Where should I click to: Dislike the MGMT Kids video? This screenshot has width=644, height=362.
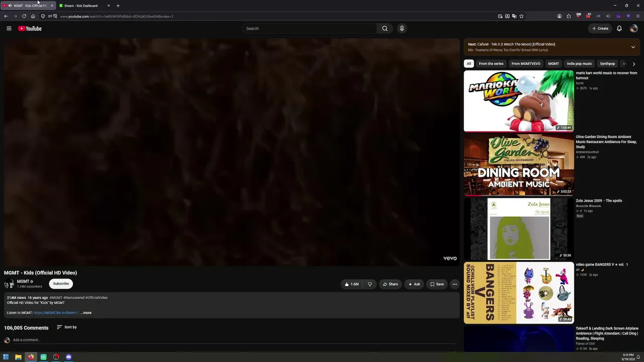pyautogui.click(x=370, y=284)
